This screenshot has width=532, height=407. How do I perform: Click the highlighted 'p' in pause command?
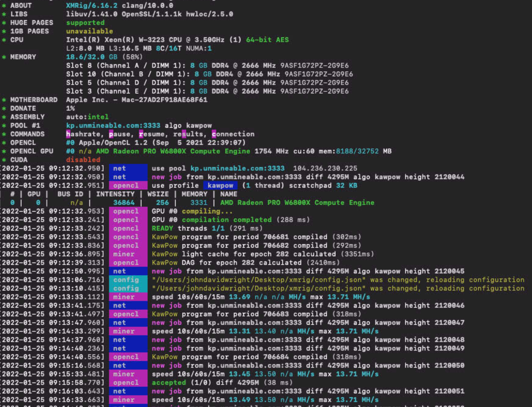[111, 134]
